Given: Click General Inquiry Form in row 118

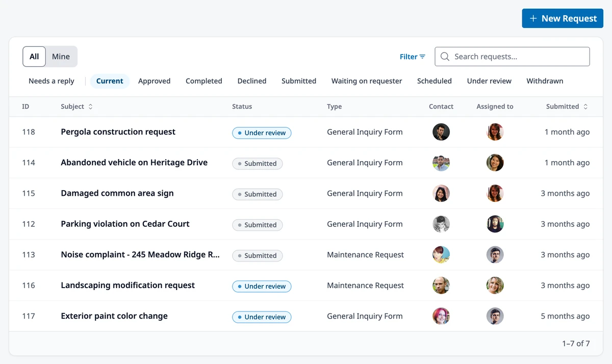Looking at the screenshot, I should pyautogui.click(x=365, y=132).
